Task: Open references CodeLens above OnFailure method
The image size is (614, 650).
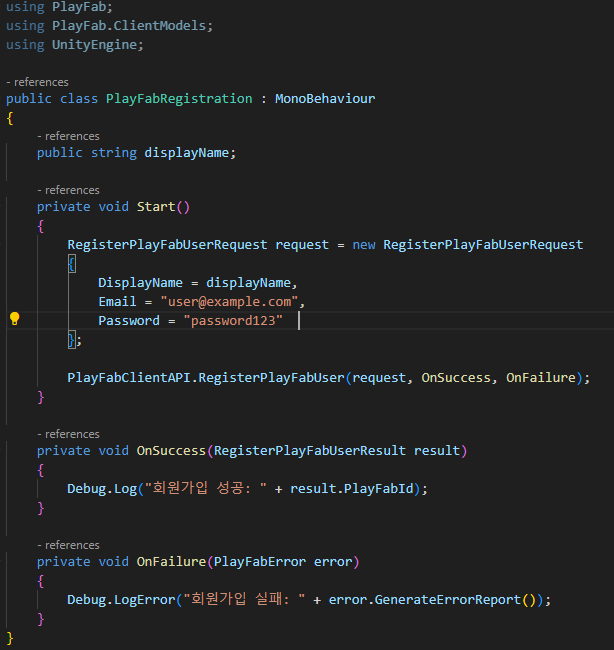Action: (68, 545)
